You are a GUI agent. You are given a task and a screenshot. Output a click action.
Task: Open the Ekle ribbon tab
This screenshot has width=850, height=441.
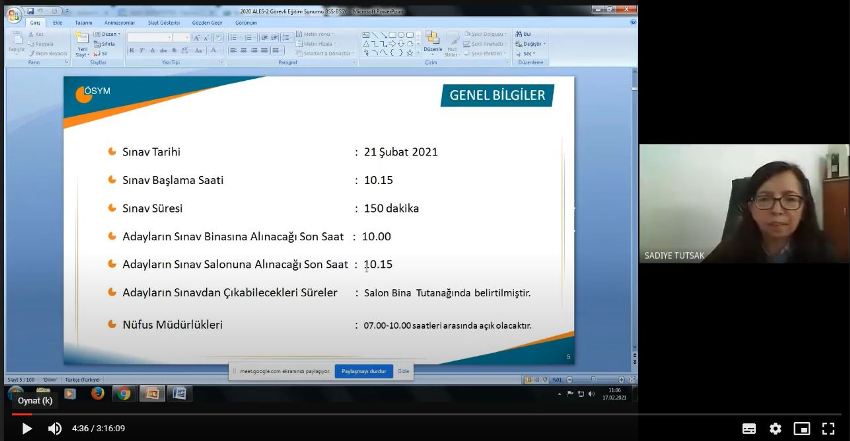click(x=57, y=22)
